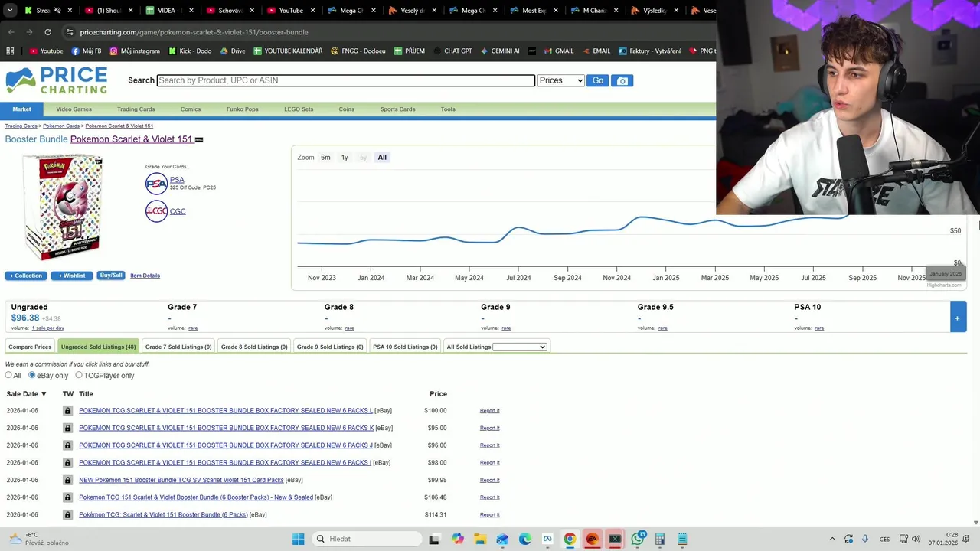The height and width of the screenshot is (551, 980).
Task: Open the All Sold Listings dropdown
Action: click(x=520, y=347)
